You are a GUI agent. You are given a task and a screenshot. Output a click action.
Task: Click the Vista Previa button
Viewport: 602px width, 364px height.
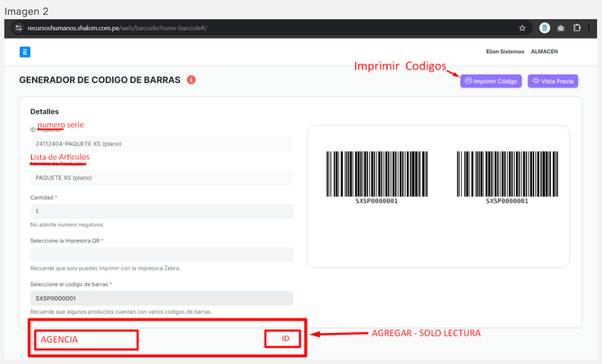pyautogui.click(x=553, y=81)
